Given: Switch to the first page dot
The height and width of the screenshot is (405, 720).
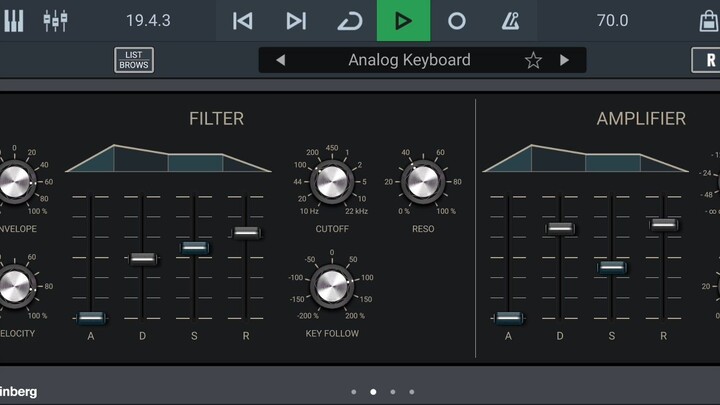Looking at the screenshot, I should click(354, 392).
